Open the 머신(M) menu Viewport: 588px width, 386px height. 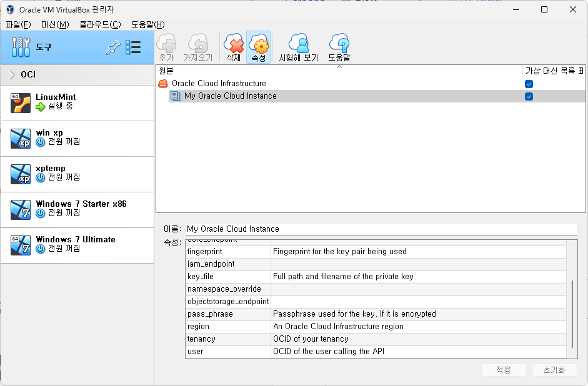[55, 25]
